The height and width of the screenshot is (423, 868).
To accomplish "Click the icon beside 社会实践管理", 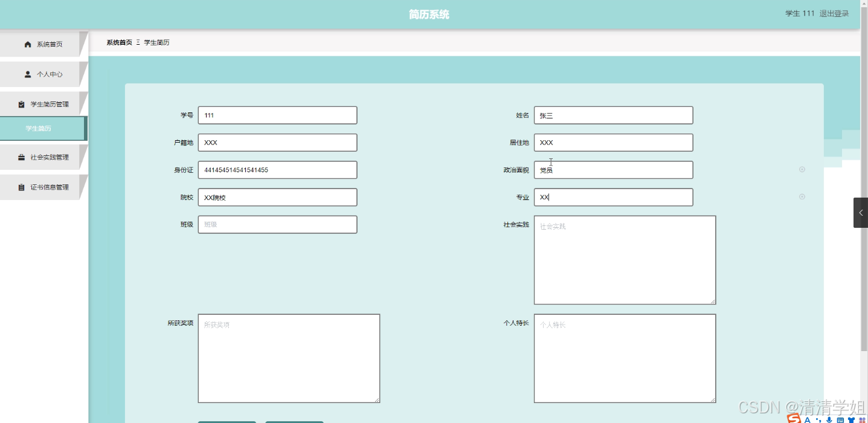I will [x=21, y=157].
